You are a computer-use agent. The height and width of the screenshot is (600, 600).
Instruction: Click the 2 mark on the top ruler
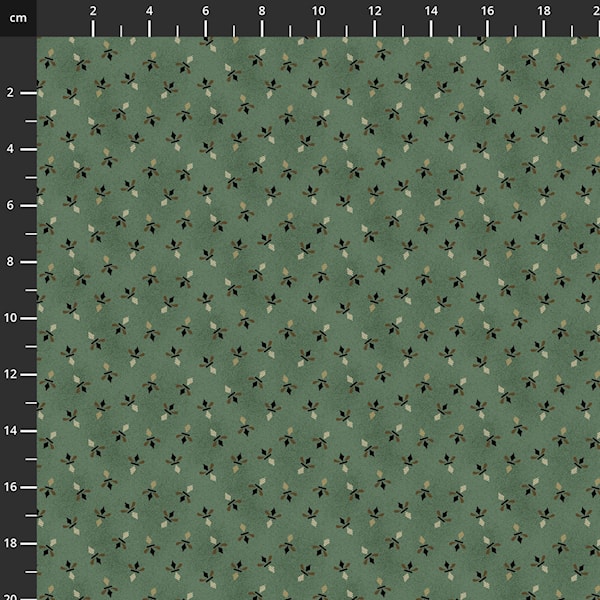93,11
